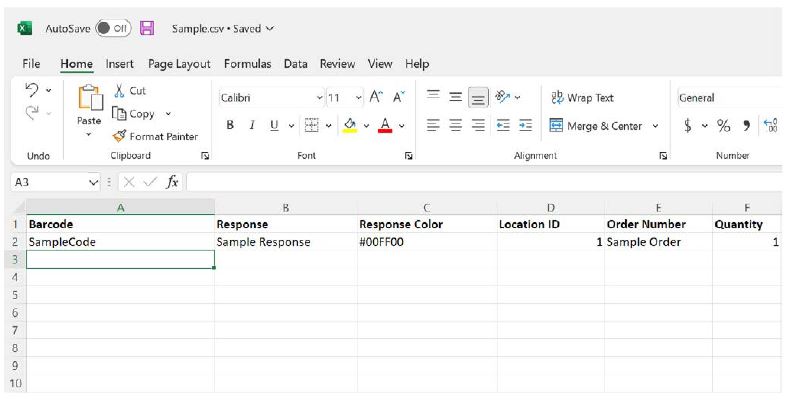Image resolution: width=793 pixels, height=402 pixels.
Task: Open the Calibri font name dropdown
Action: [x=320, y=98]
